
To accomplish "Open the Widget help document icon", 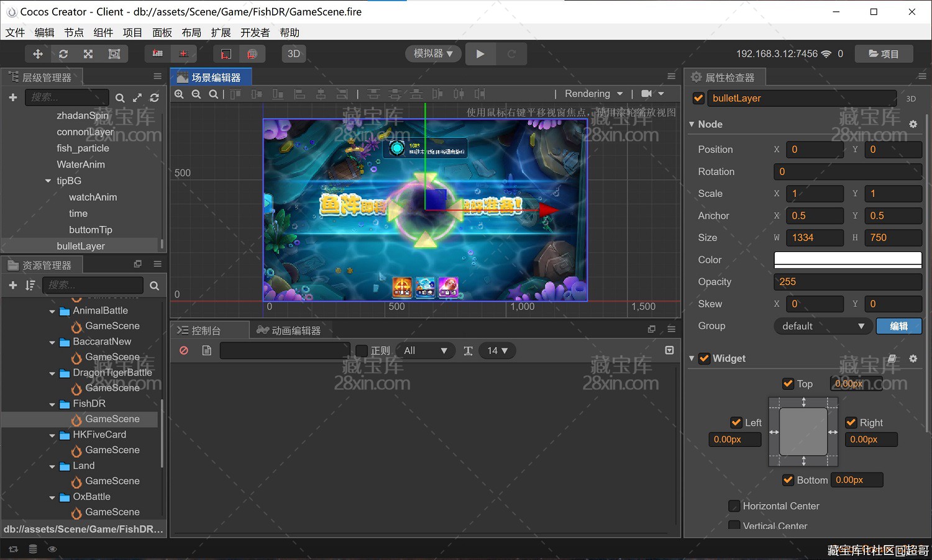I will coord(892,358).
